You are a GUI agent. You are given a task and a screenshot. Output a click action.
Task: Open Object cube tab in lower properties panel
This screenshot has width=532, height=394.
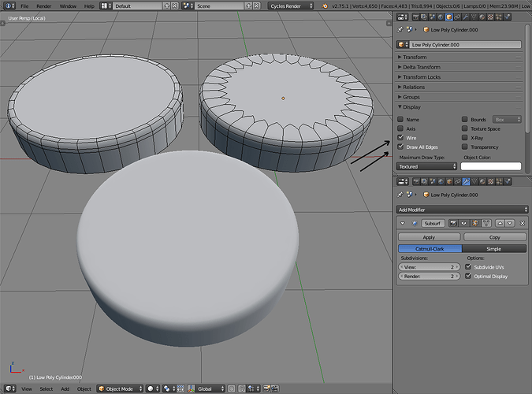tap(449, 182)
